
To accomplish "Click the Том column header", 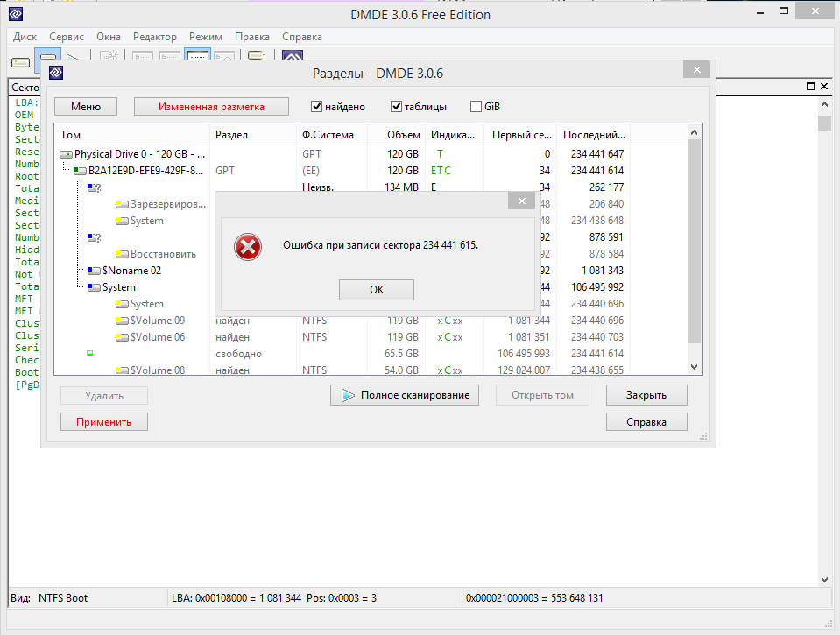I will click(131, 135).
